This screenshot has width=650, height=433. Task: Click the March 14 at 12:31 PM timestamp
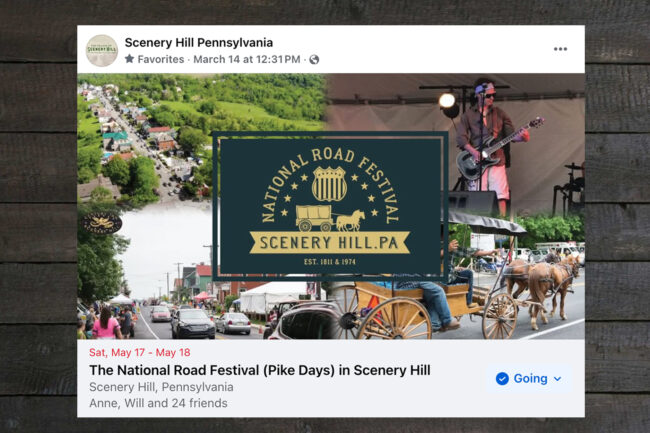click(x=247, y=59)
